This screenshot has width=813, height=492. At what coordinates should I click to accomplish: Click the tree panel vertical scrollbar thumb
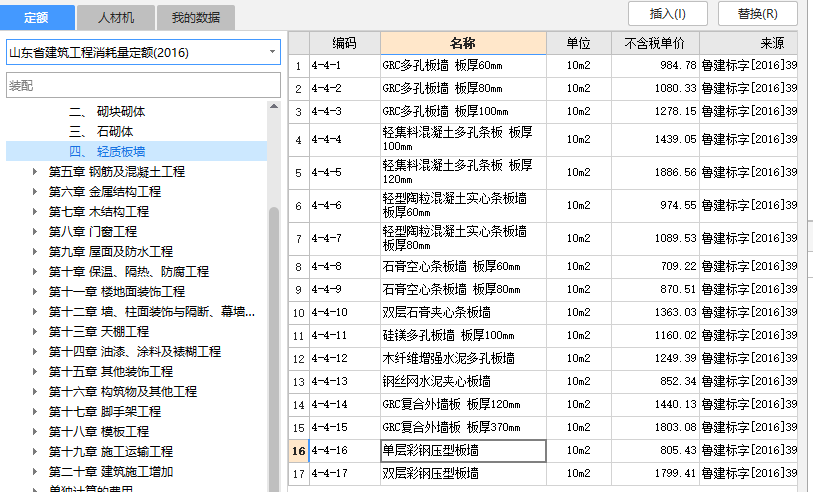click(274, 348)
